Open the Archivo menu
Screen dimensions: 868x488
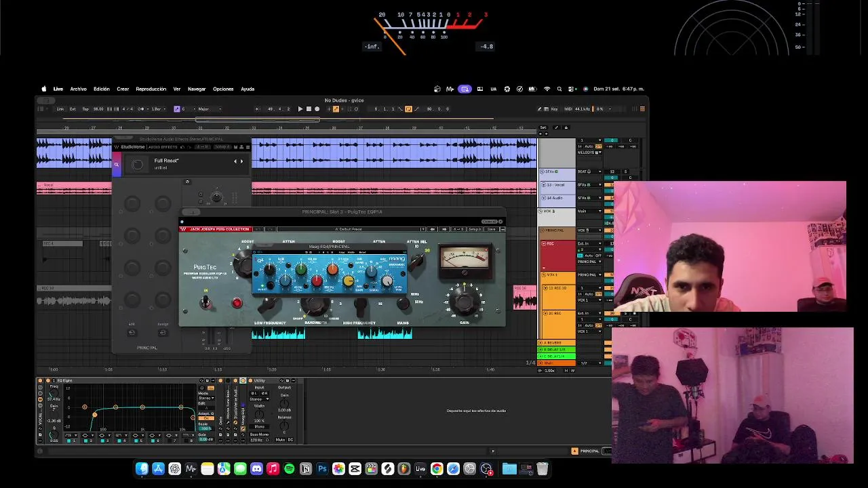pyautogui.click(x=78, y=89)
